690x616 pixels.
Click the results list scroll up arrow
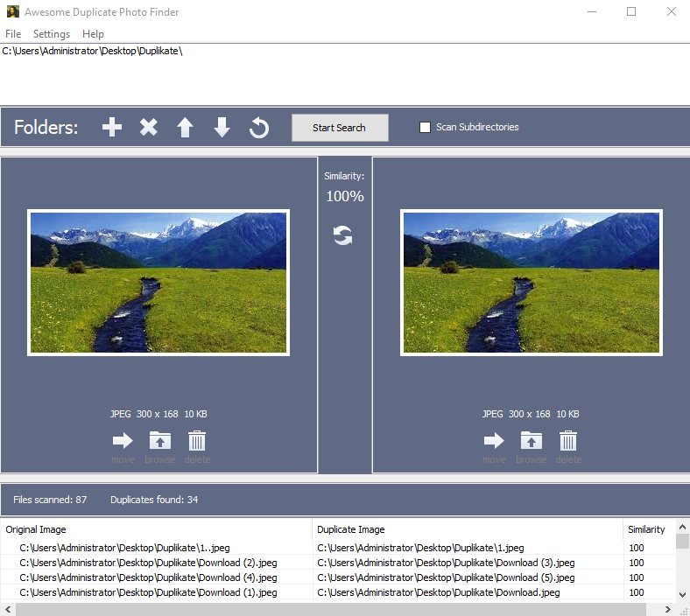[x=682, y=527]
